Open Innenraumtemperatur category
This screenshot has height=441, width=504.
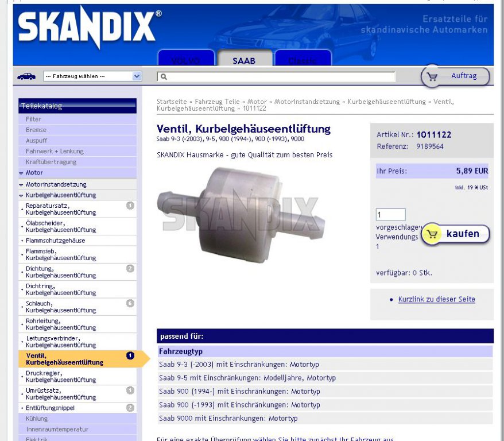tap(77, 429)
